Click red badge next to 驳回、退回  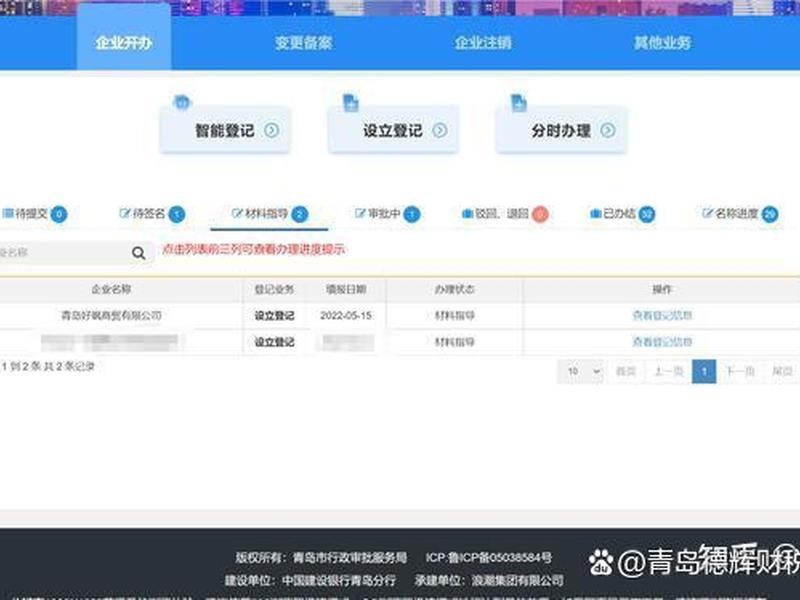540,214
